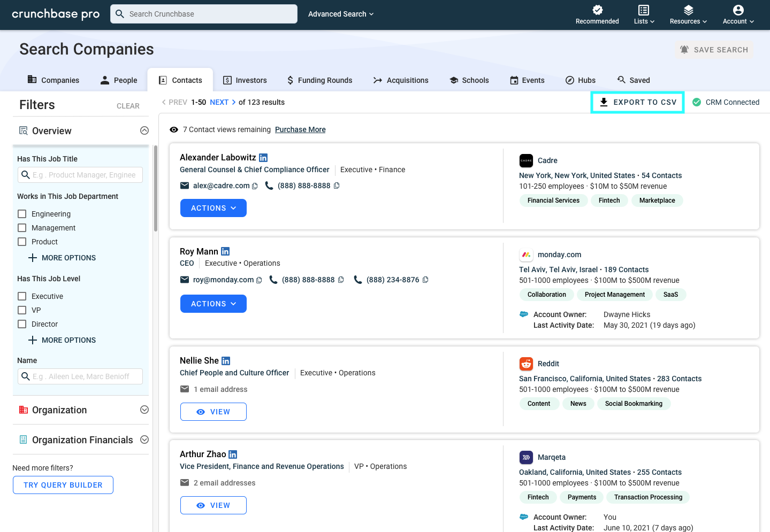Click the Organization filter building icon
This screenshot has height=532, width=770.
[24, 410]
